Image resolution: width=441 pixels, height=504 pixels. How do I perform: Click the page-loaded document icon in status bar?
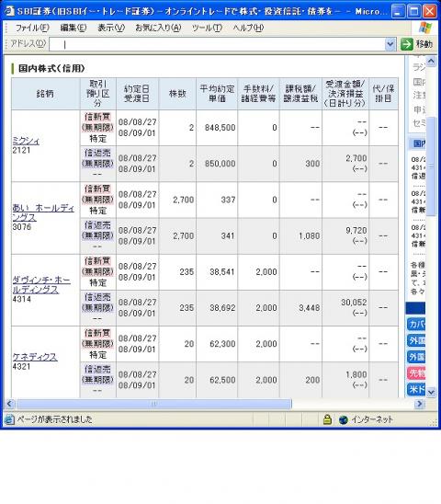pos(9,419)
